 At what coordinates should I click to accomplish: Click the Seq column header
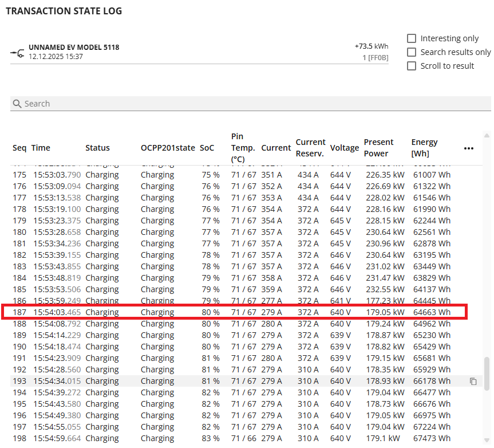tap(19, 148)
